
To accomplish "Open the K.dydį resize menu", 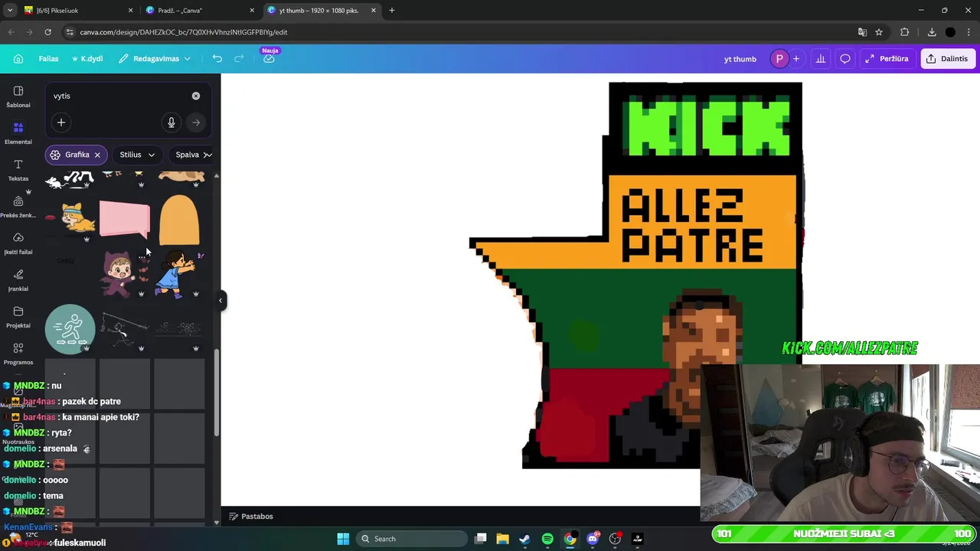I will [x=87, y=59].
